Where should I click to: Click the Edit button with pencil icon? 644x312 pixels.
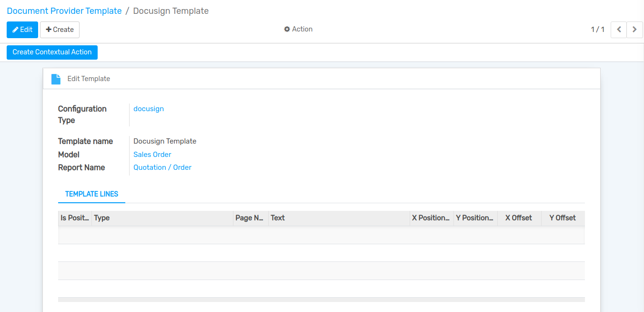pos(22,30)
